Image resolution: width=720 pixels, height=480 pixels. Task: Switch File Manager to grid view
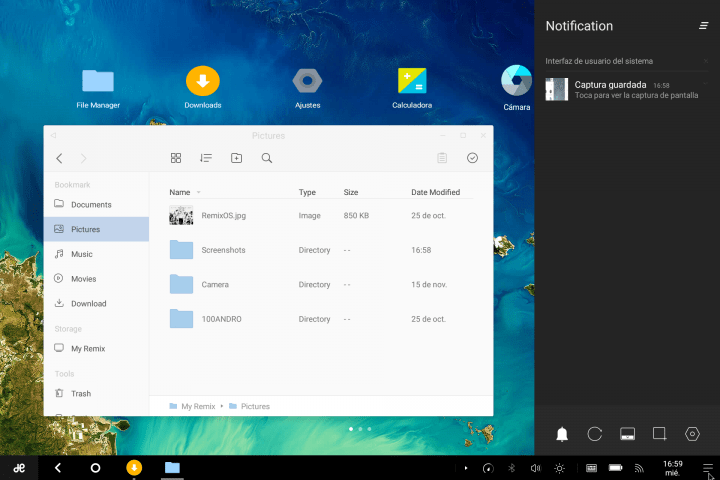(176, 158)
